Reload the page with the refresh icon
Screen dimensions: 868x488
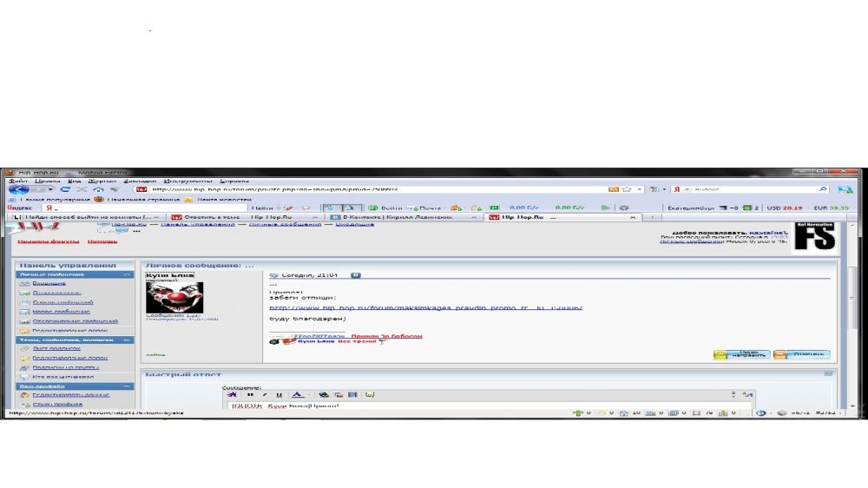(65, 189)
